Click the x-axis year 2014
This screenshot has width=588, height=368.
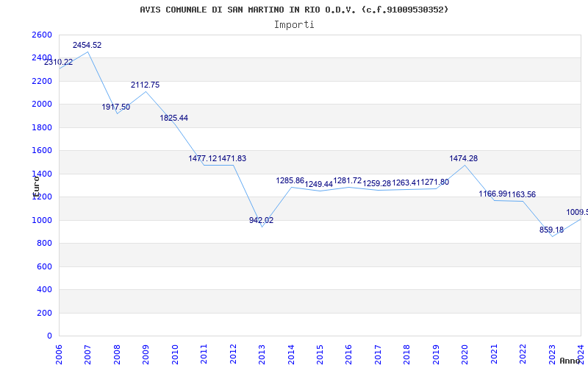point(291,354)
